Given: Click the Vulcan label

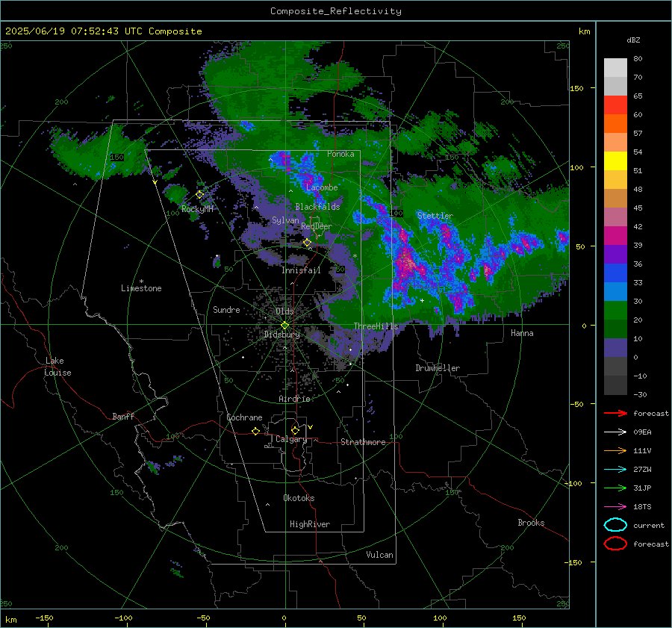Looking at the screenshot, I should pyautogui.click(x=380, y=555).
